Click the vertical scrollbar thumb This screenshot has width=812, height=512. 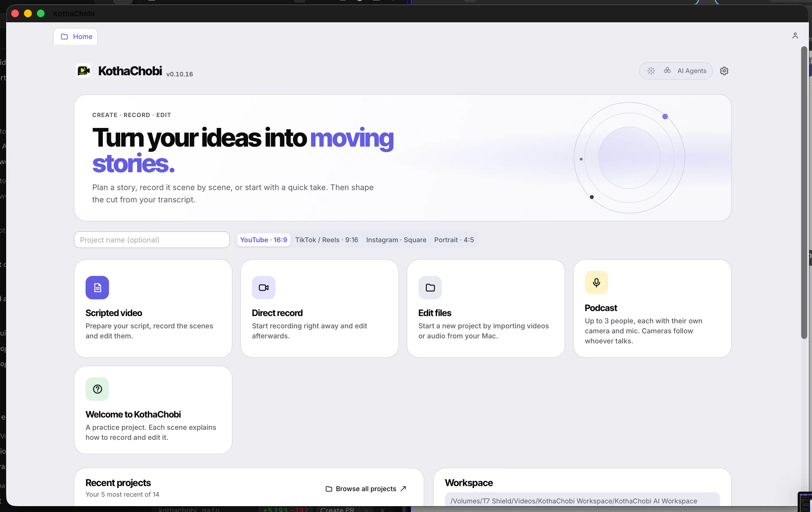[x=804, y=192]
